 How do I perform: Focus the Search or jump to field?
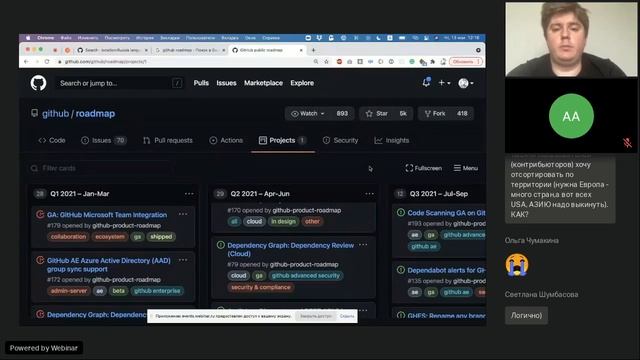[x=120, y=83]
